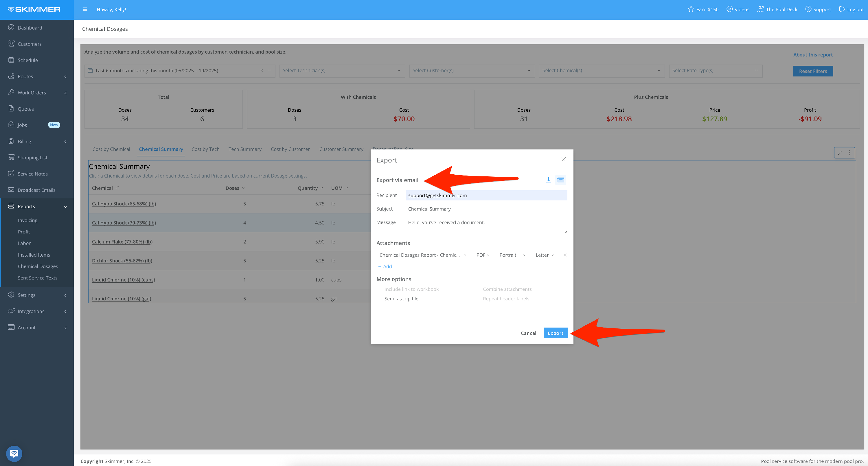Go to Shopping List in the sidebar
The height and width of the screenshot is (466, 868).
32,158
